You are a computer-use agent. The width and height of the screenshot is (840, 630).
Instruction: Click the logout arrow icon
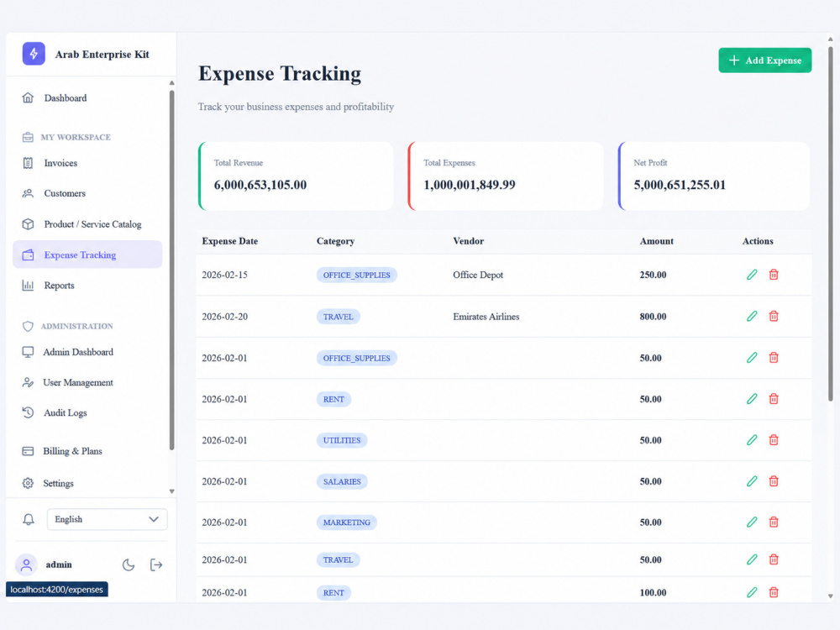(x=156, y=564)
